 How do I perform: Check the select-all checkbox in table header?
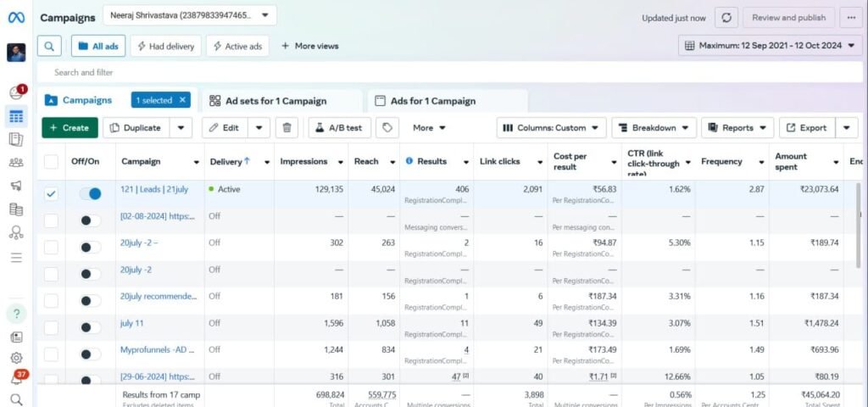[x=52, y=162]
